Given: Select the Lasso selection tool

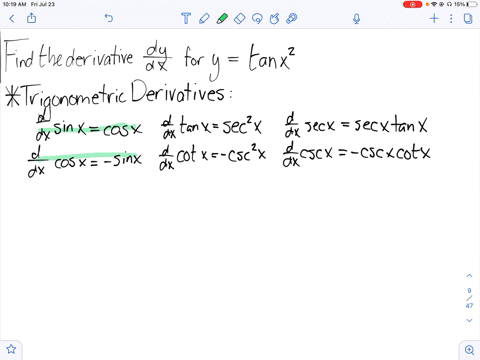Looking at the screenshot, I should click(x=257, y=18).
